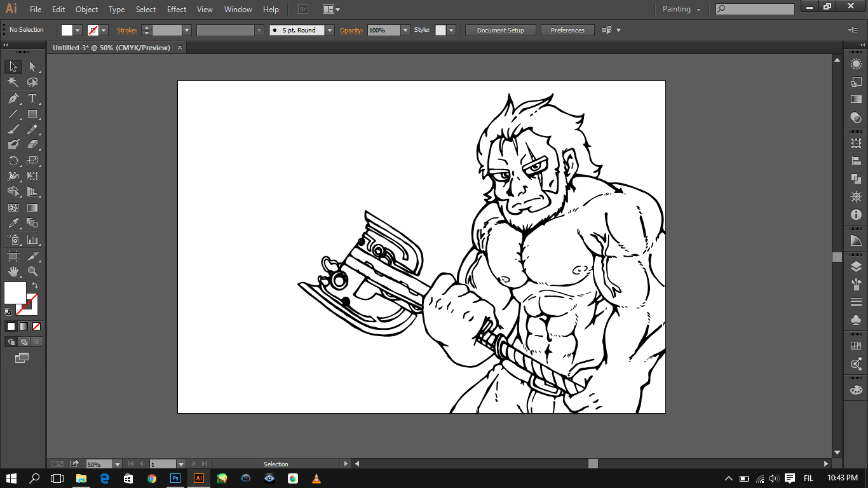Activate the Scale tool
The width and height of the screenshot is (868, 488).
click(32, 161)
